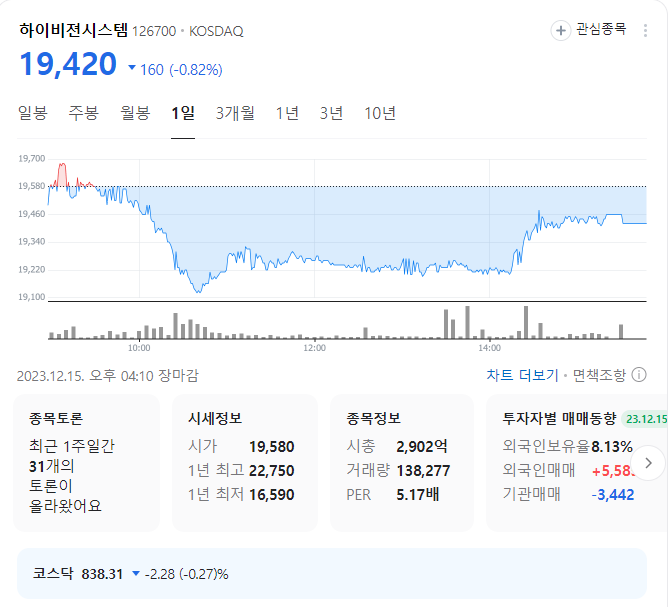Click the 관심종목 button label

coord(601,29)
